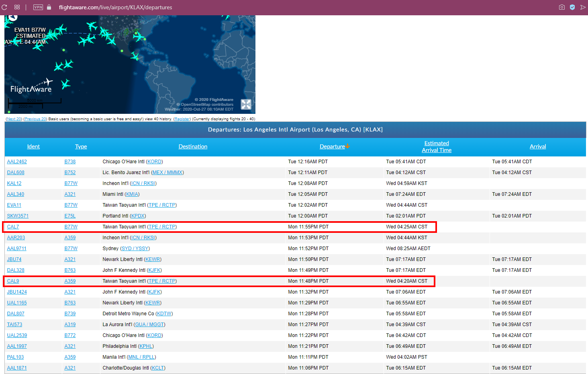Open MNL / RPLL airport link

(x=141, y=357)
